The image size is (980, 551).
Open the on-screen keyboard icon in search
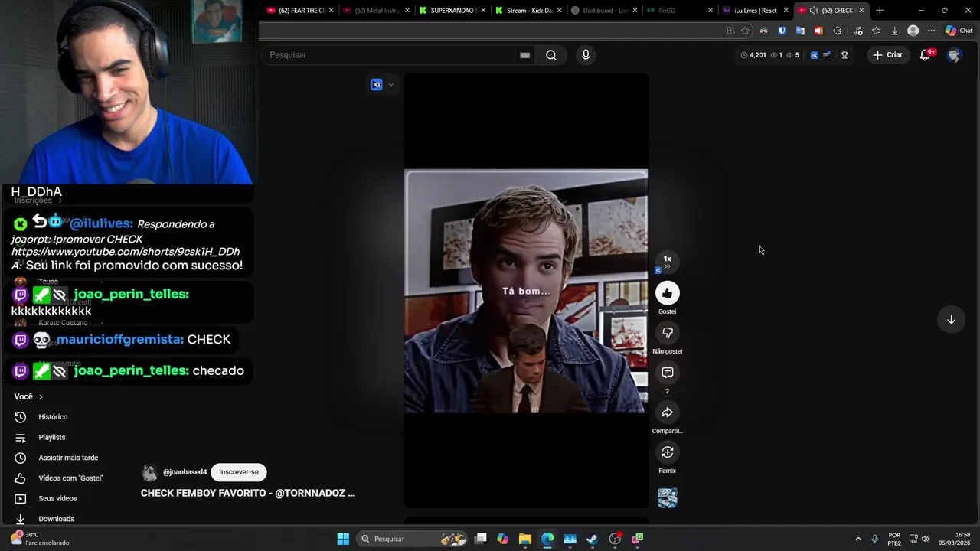524,55
